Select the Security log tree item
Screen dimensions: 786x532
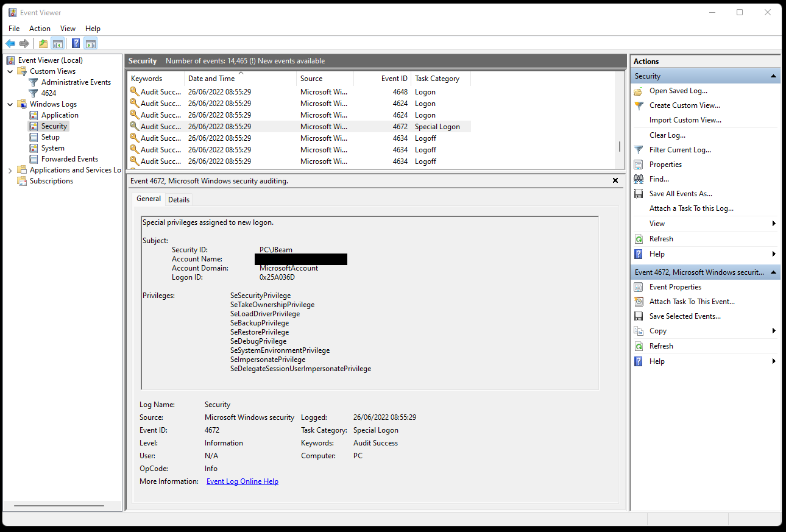[54, 126]
